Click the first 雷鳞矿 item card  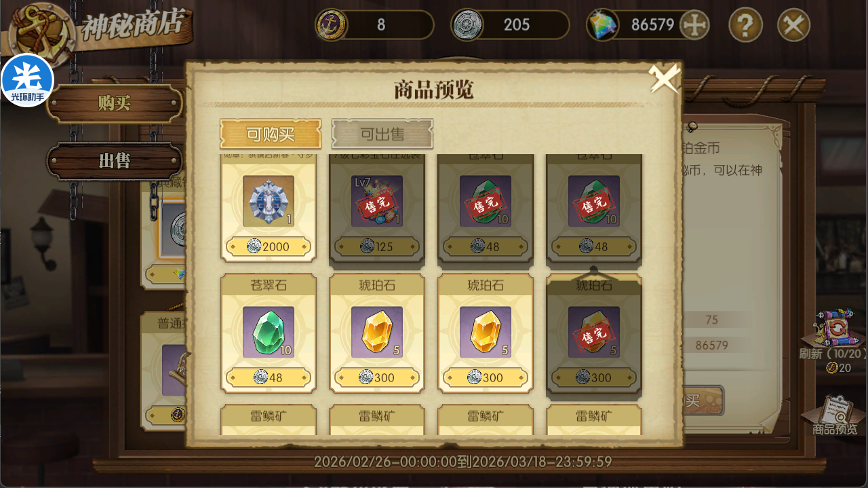(269, 419)
